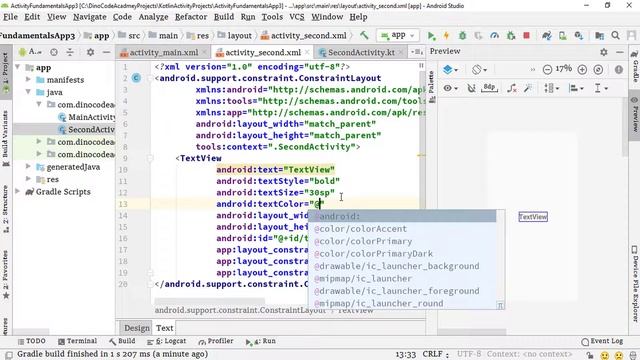Hide the Preview panel
This screenshot has height=360, width=640.
(x=620, y=52)
